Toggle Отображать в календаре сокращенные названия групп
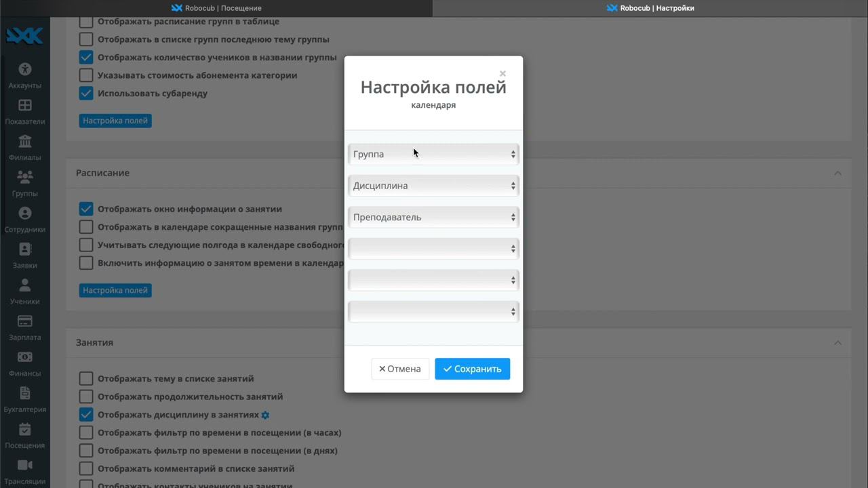868x488 pixels. coord(86,227)
